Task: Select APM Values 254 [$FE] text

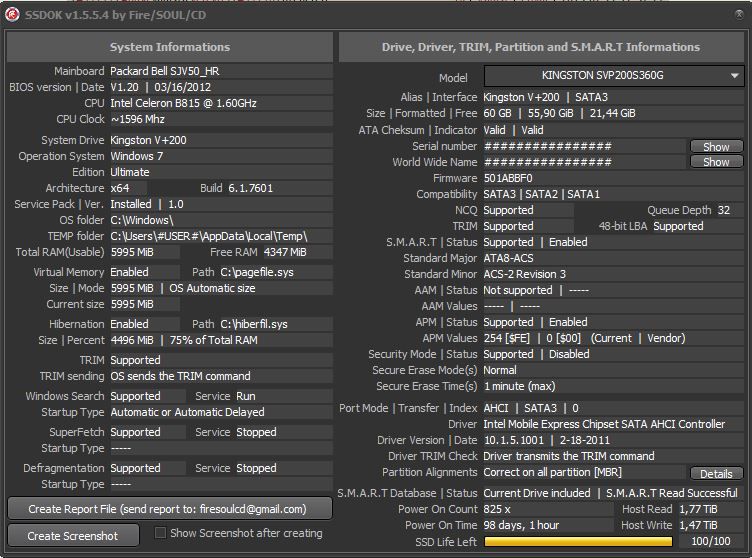Action: pyautogui.click(x=507, y=338)
